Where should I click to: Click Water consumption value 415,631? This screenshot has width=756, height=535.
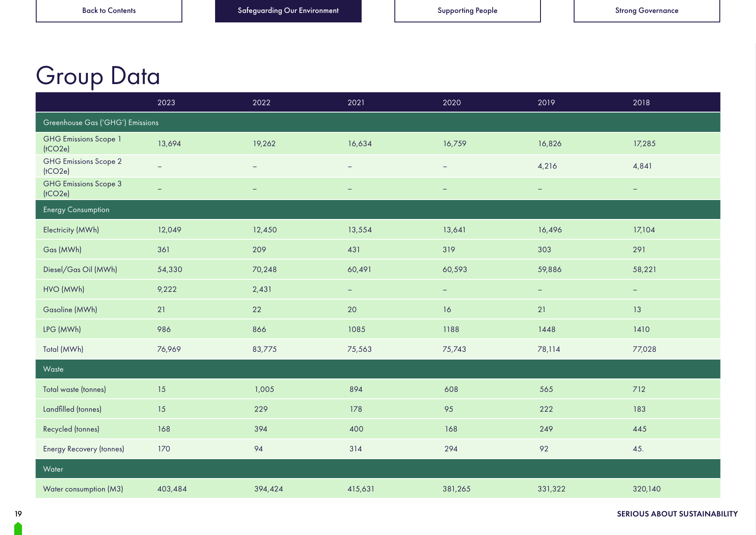(361, 489)
